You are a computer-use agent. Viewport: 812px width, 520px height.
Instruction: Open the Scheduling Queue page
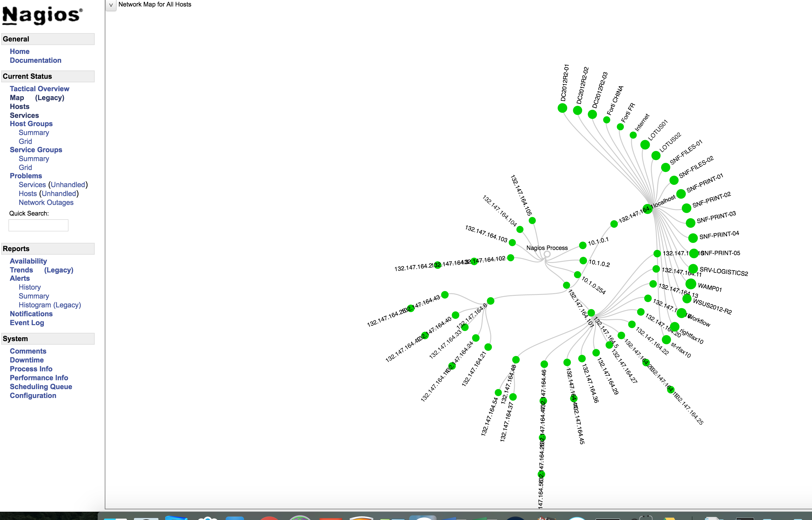(41, 387)
